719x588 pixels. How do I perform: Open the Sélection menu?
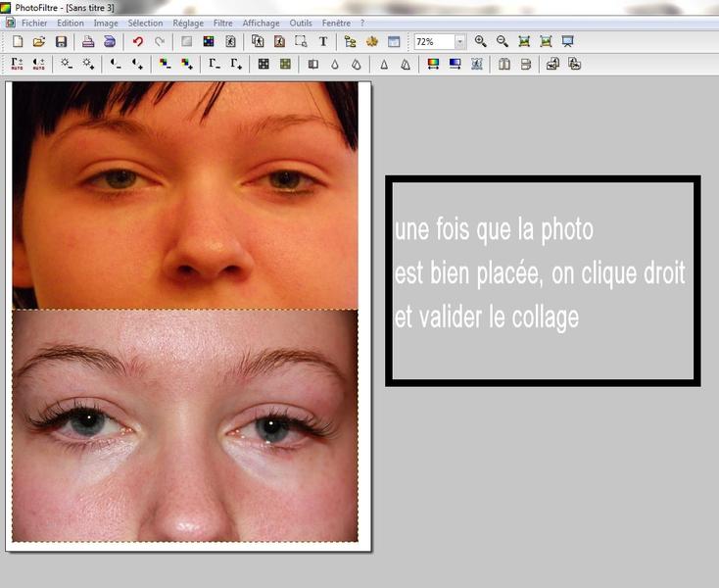coord(145,23)
